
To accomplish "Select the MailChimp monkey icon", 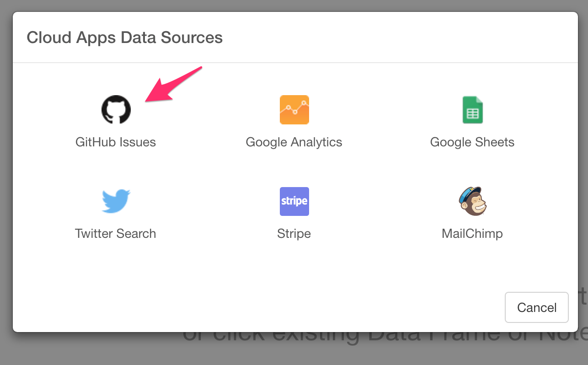I will [472, 201].
